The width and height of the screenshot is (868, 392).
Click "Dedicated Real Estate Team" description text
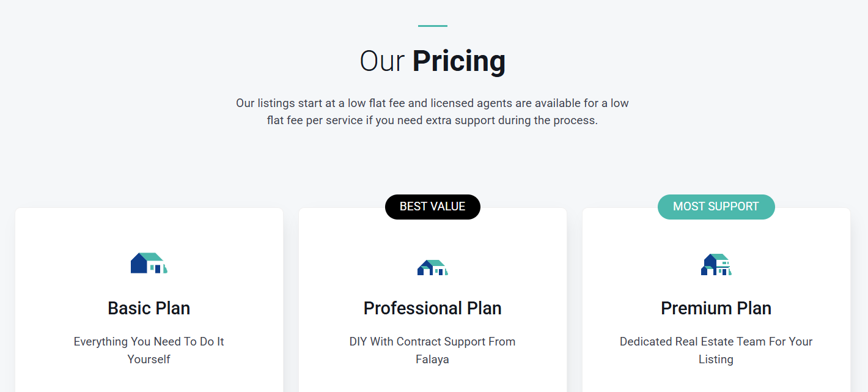[x=716, y=342]
